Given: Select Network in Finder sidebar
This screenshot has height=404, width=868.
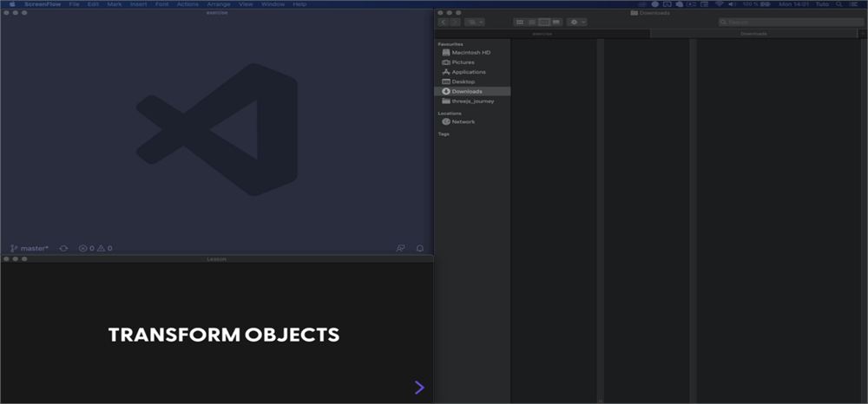Looking at the screenshot, I should tap(472, 121).
